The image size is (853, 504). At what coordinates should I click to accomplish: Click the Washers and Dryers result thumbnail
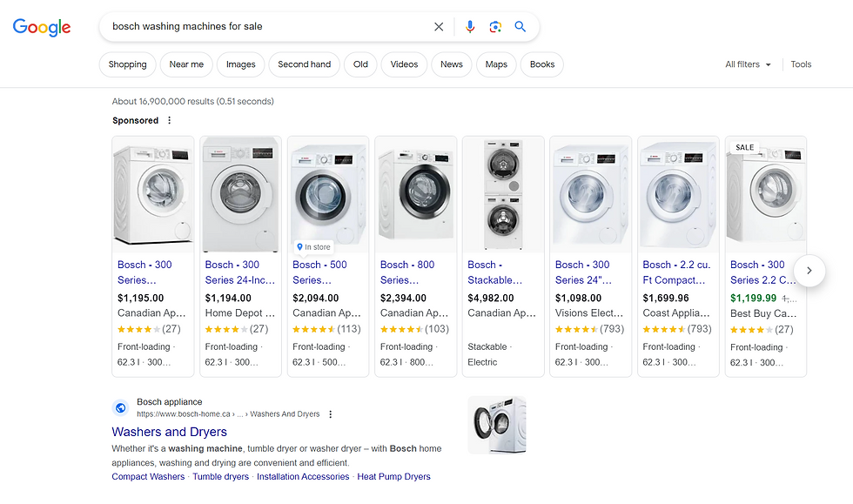(x=497, y=425)
